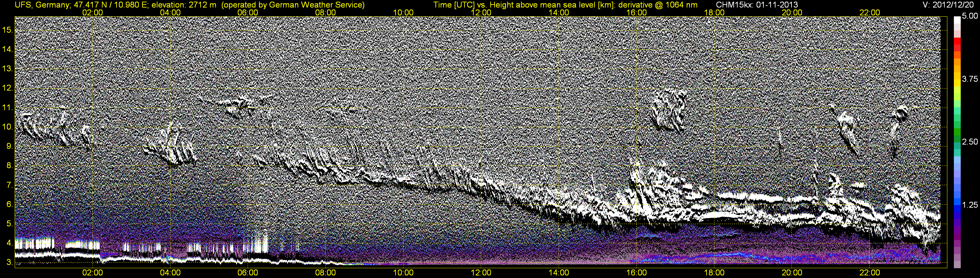Click the height axis label '13.'
Viewport: 980px width, 278px height.
[x=8, y=69]
